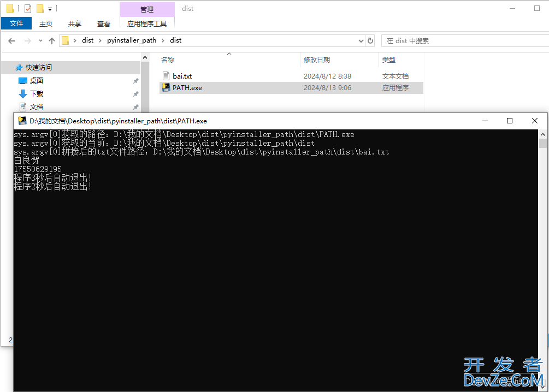Screen dimensions: 549x392
Task: Select the bai.txt file
Action: (x=291, y=76)
